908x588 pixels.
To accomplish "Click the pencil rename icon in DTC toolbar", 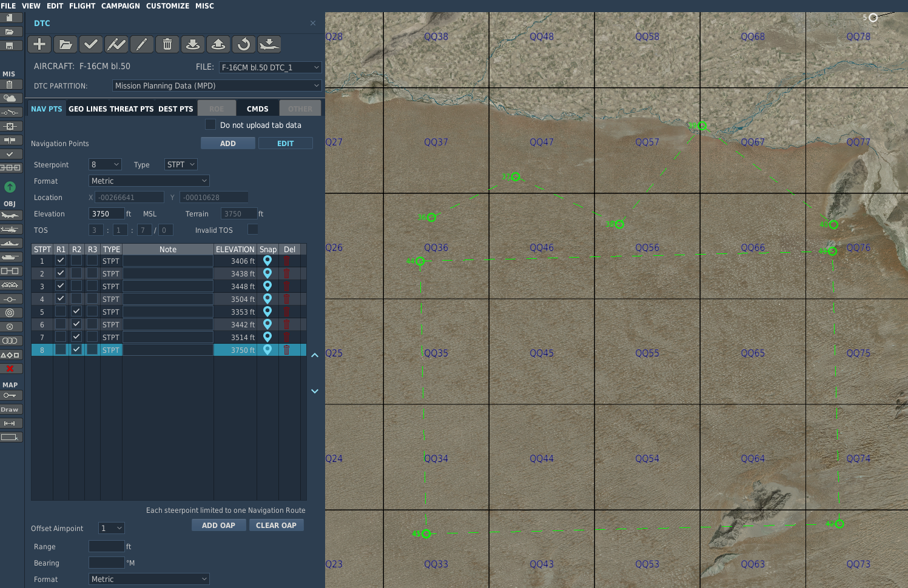I will tap(141, 44).
